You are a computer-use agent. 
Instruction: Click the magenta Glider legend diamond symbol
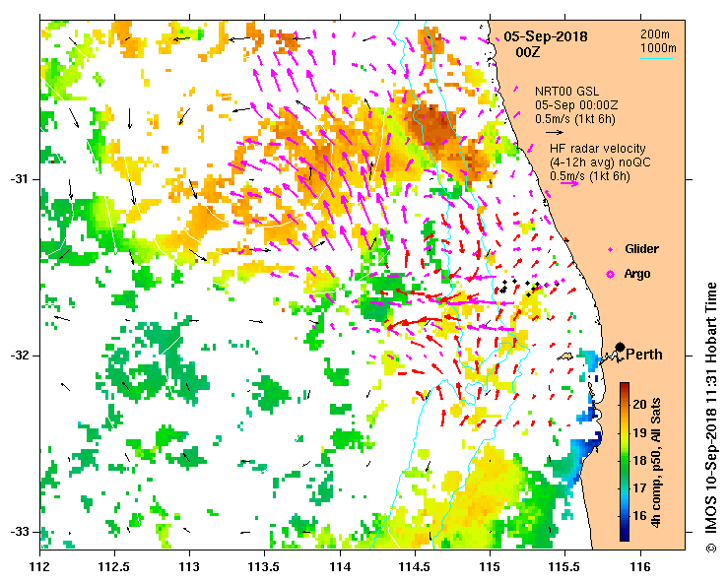coord(611,250)
